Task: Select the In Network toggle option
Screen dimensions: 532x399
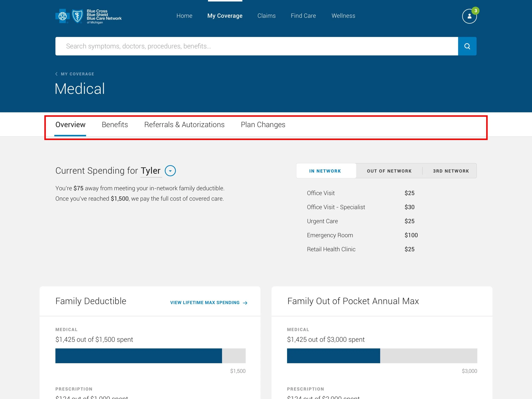Action: (325, 171)
